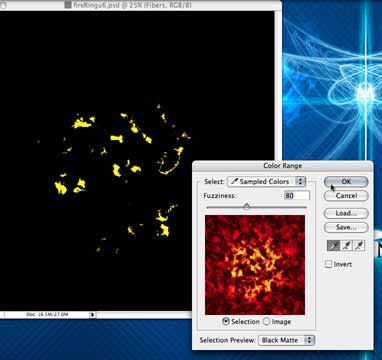This screenshot has width=382, height=360.
Task: Click the Fuzziness slider handle
Action: pyautogui.click(x=247, y=207)
